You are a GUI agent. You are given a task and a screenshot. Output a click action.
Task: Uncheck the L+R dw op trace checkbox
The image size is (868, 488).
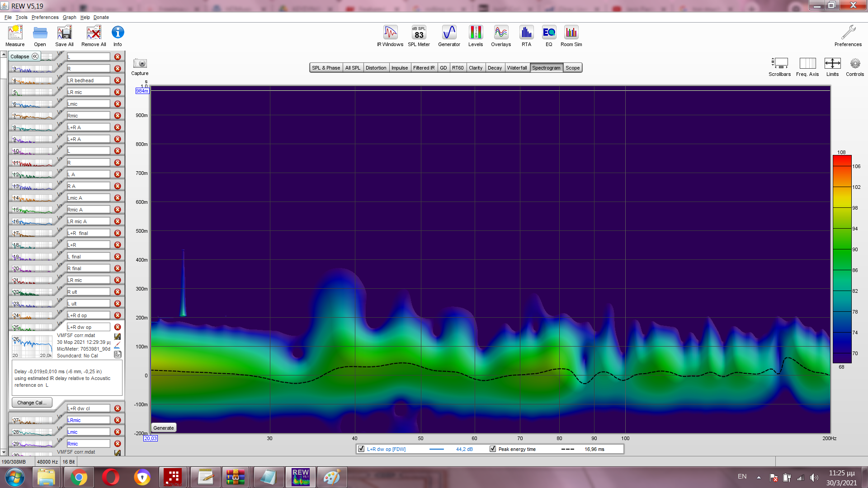click(x=361, y=449)
